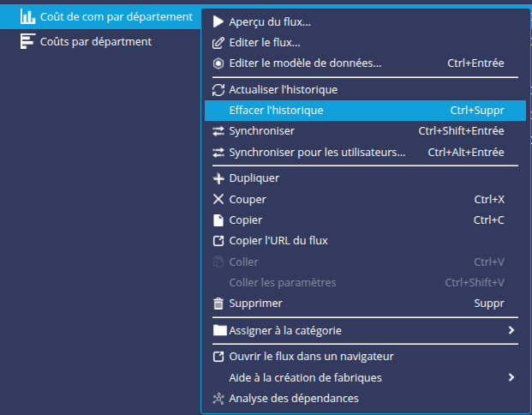Screen dimensions: 532x415
Task: Click the plus icon beside Dupliquer
Action: [x=218, y=178]
